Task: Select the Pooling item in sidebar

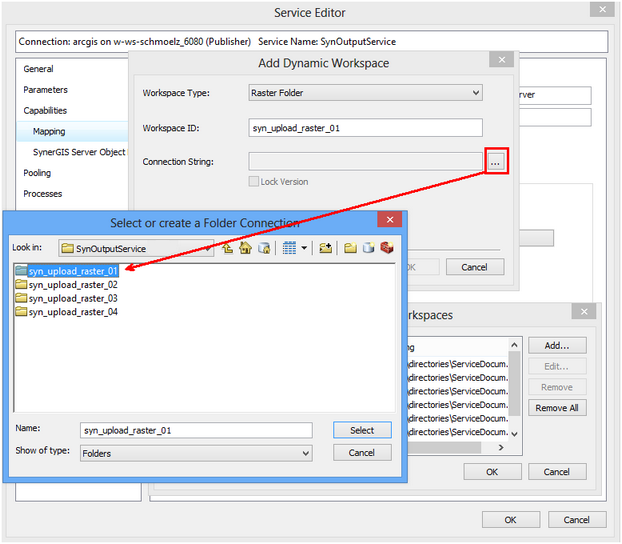Action: pos(37,173)
